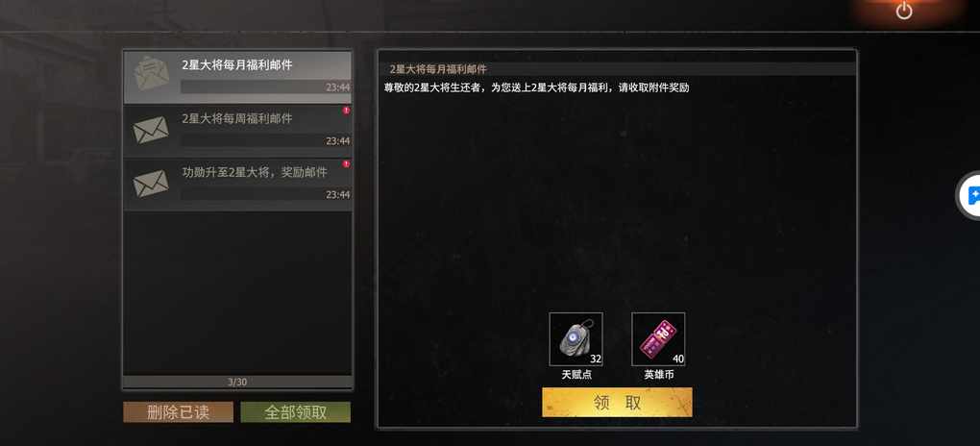980x446 pixels.
Task: Click the envelope icon of 功勋升至2星大将 mail
Action: point(151,184)
